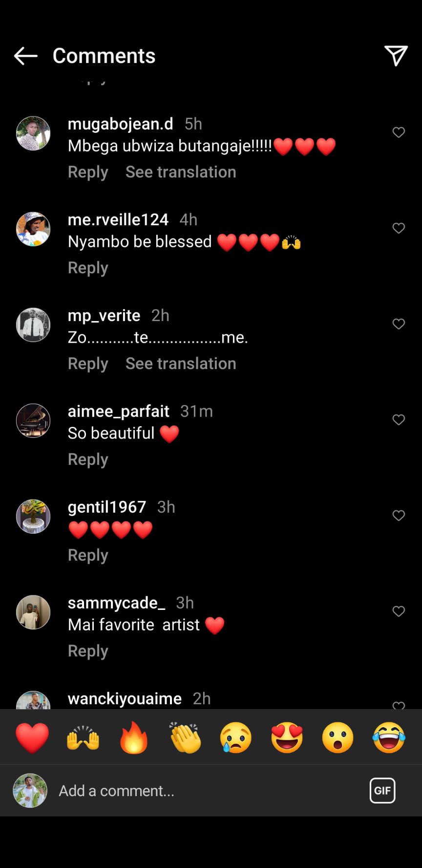Insert the crying face quick emoji

[x=236, y=738]
